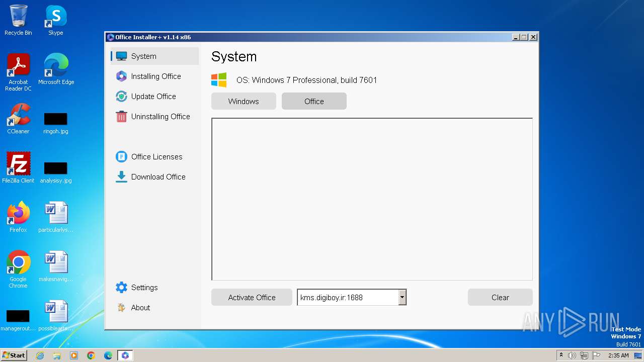
Task: Click the Uninstalling Office trash icon
Action: [x=121, y=117]
